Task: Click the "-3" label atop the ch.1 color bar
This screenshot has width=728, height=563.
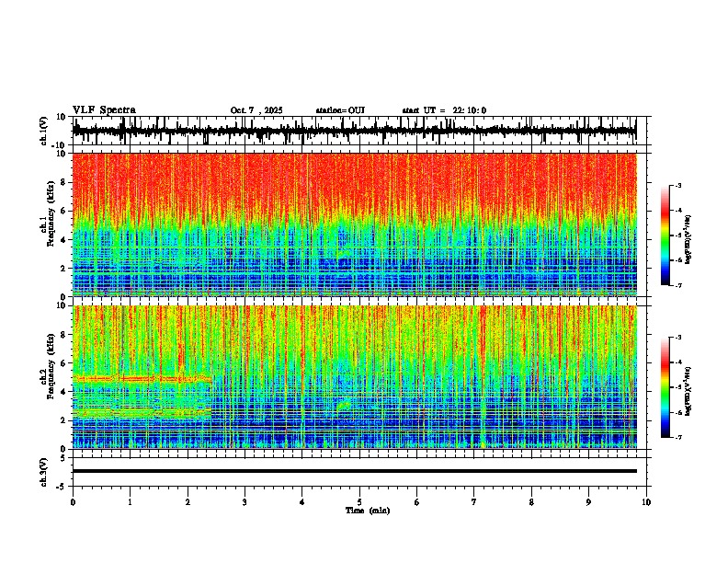Action: coord(678,186)
